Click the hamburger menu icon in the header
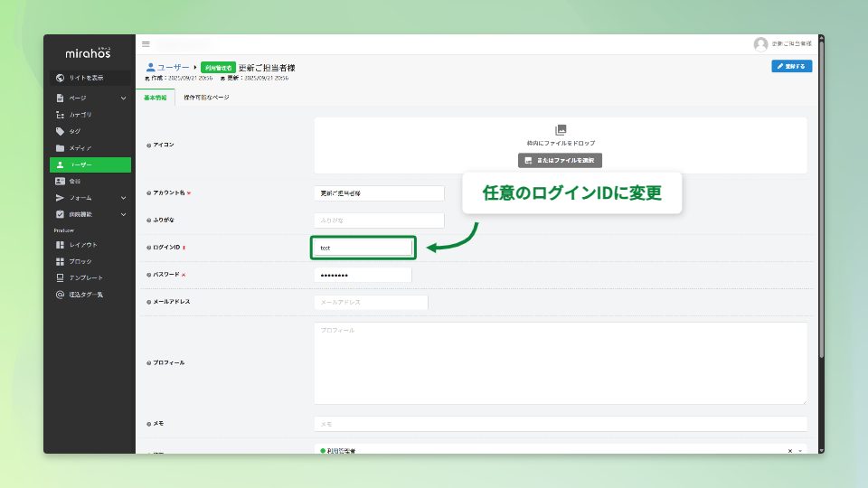The height and width of the screenshot is (488, 868). (x=146, y=44)
